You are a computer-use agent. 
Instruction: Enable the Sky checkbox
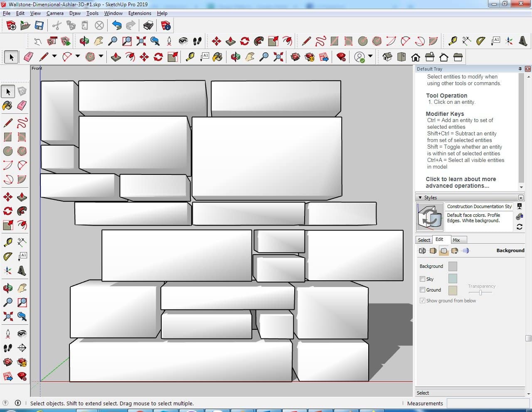[422, 279]
